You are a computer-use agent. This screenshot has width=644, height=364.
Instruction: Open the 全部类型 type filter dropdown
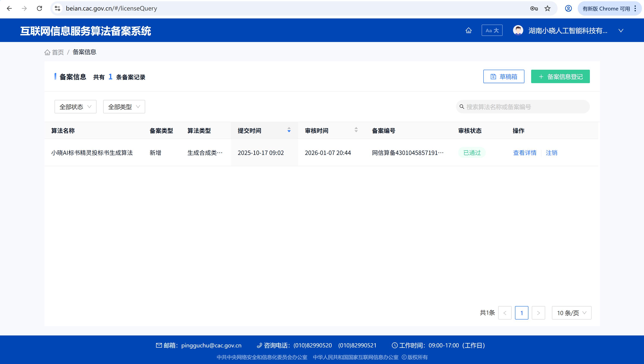pos(124,107)
